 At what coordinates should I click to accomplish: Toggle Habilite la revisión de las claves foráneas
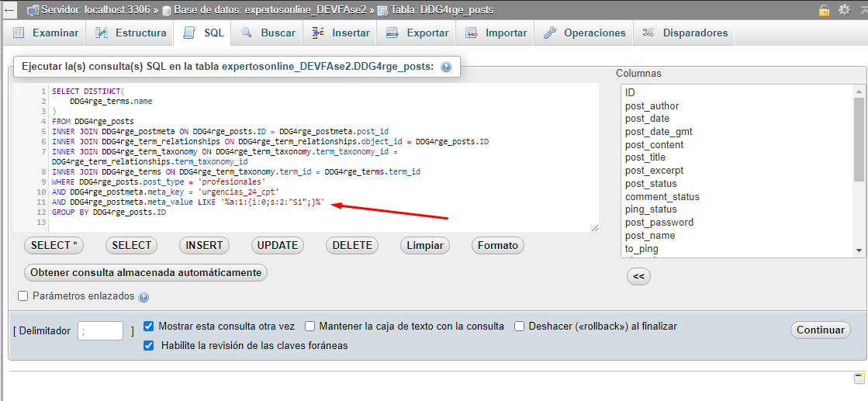click(148, 346)
